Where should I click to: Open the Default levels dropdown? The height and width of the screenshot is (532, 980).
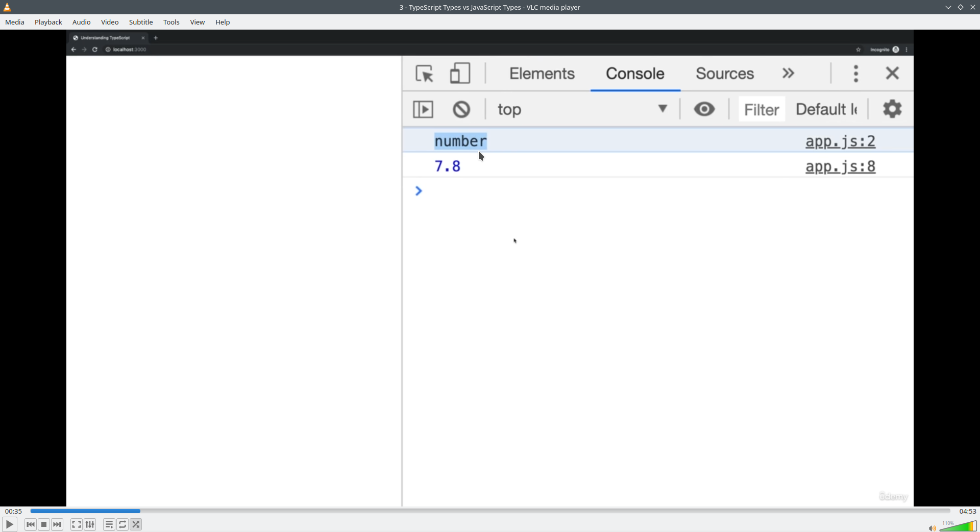click(826, 109)
